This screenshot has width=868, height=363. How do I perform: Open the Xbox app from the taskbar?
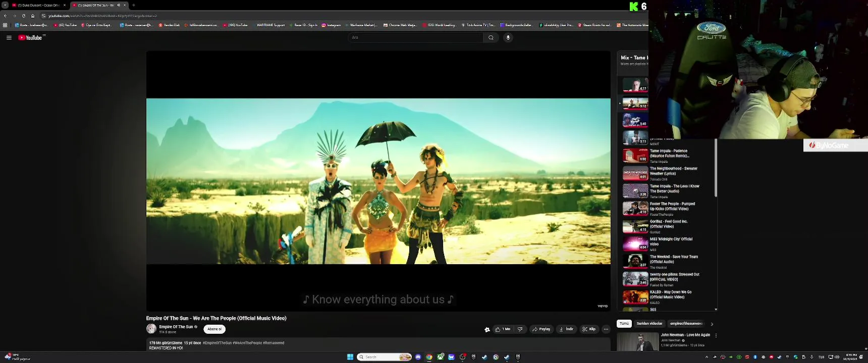(440, 357)
